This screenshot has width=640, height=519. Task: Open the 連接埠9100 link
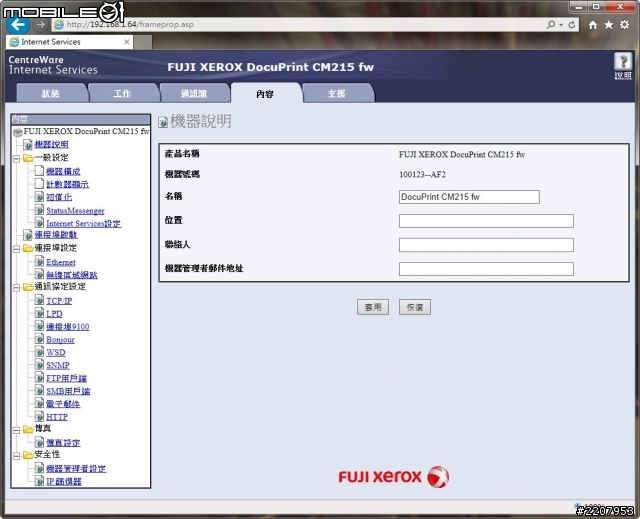tap(67, 326)
